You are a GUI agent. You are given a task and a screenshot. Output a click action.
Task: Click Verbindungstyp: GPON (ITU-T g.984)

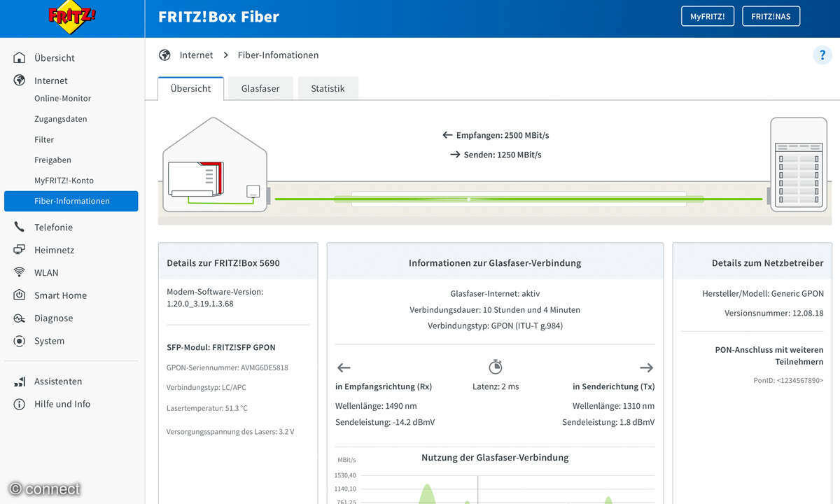tap(495, 325)
